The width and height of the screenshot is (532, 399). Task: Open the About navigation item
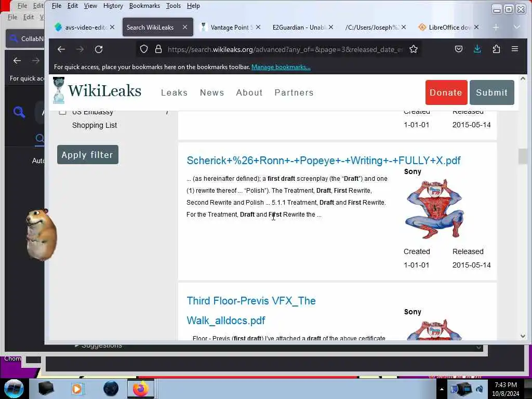point(249,92)
